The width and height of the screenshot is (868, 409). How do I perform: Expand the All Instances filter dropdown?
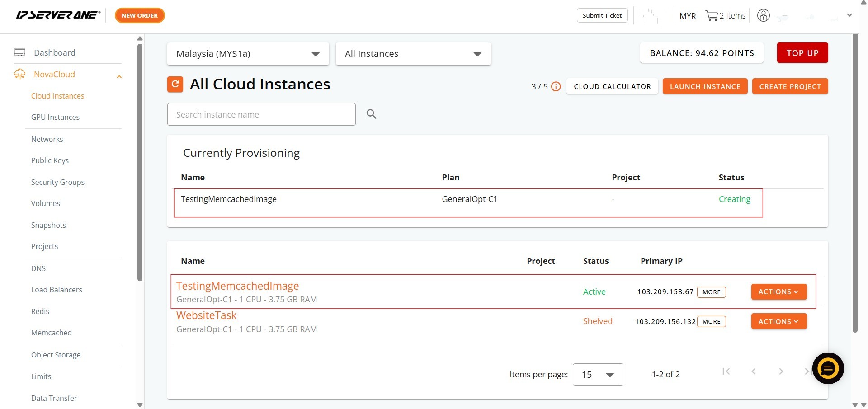(x=413, y=54)
